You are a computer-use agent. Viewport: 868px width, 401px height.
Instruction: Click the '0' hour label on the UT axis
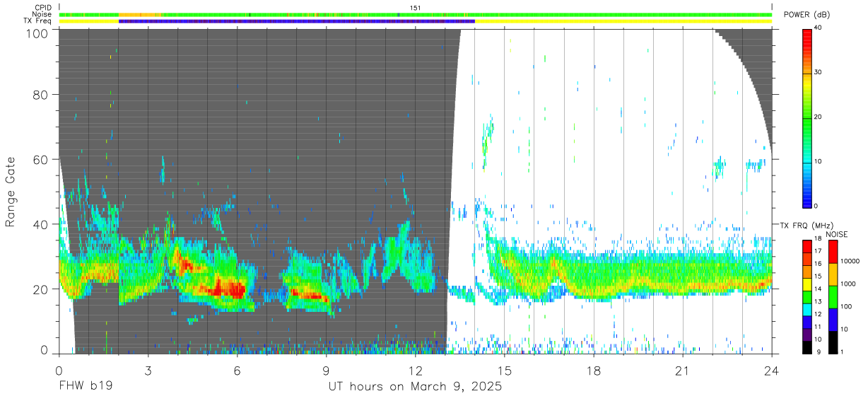click(59, 370)
